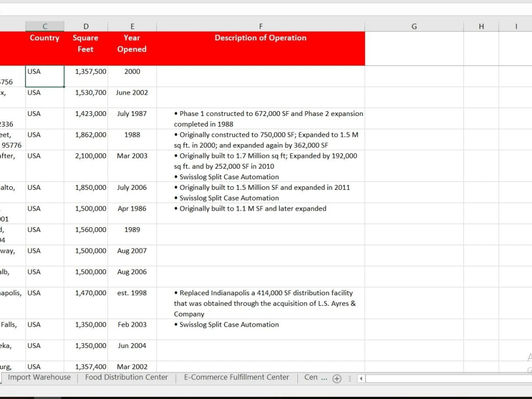The image size is (532, 399).
Task: Add a new worksheet via the plus icon
Action: click(x=337, y=378)
